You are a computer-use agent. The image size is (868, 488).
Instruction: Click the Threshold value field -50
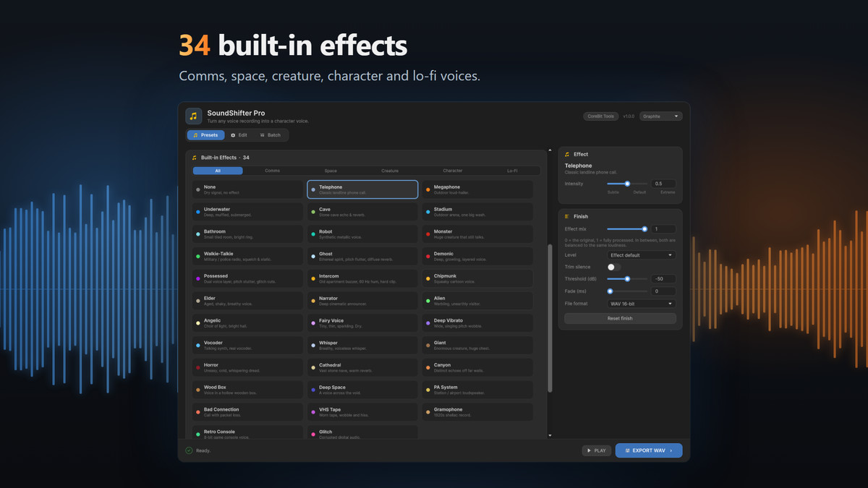click(664, 278)
